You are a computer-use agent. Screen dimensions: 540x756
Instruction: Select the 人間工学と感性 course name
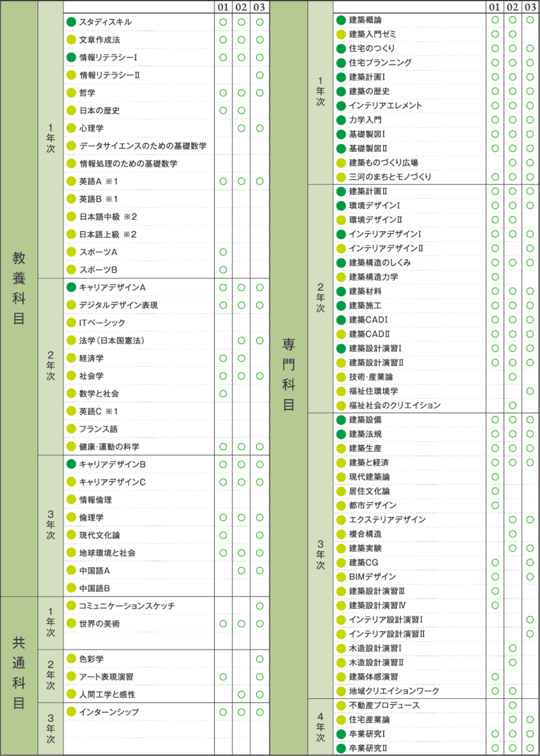click(107, 694)
